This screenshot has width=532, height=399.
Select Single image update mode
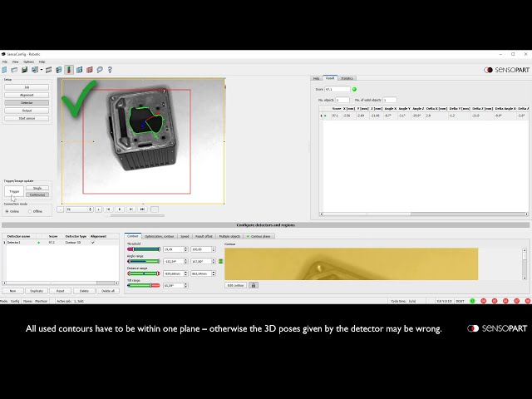click(x=37, y=188)
